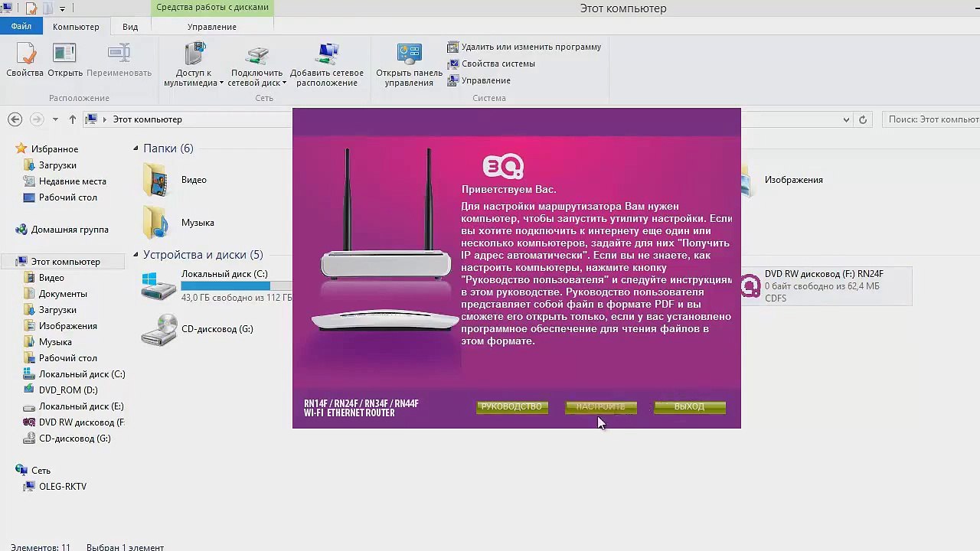This screenshot has height=551, width=980.
Task: Select Рабочий стол under Этот компьютер in sidebar
Action: pos(67,358)
